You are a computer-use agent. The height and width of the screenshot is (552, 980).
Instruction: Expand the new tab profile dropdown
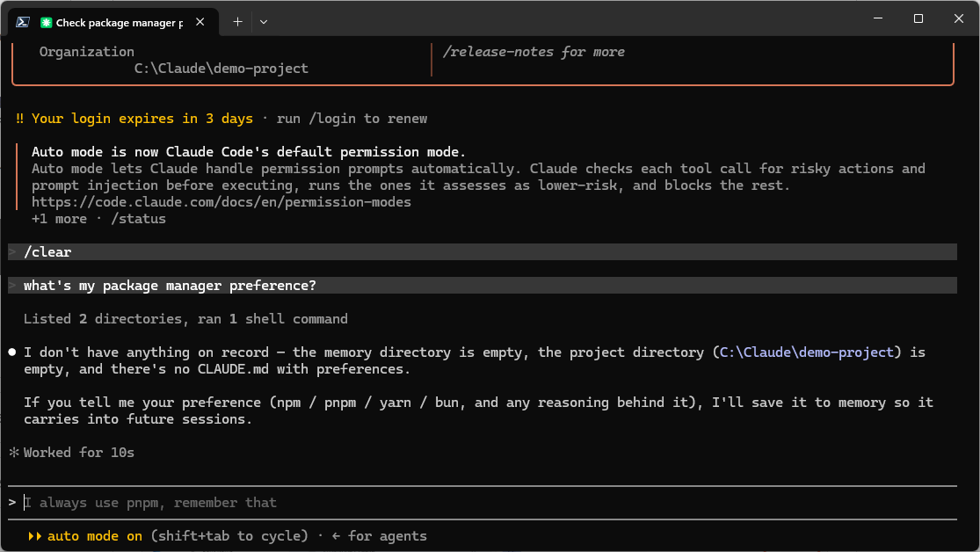click(x=264, y=22)
